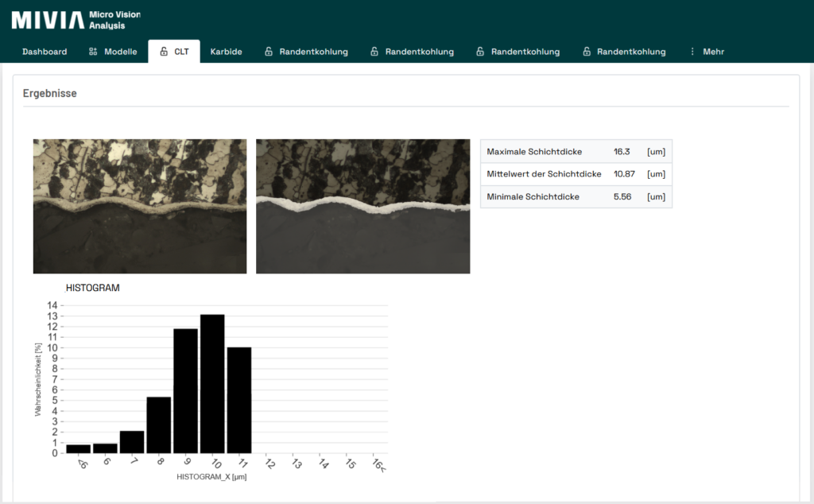Click the fourth Randentkohlung tab's lock icon
Image resolution: width=814 pixels, height=504 pixels.
pos(587,52)
